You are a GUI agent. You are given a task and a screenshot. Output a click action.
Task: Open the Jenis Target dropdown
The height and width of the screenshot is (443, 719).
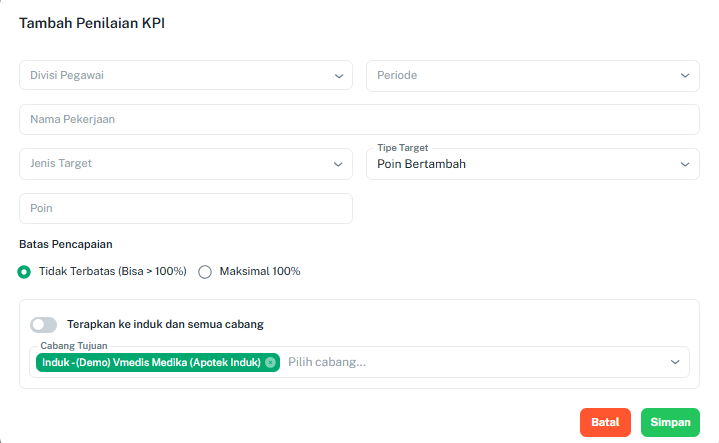(x=186, y=164)
